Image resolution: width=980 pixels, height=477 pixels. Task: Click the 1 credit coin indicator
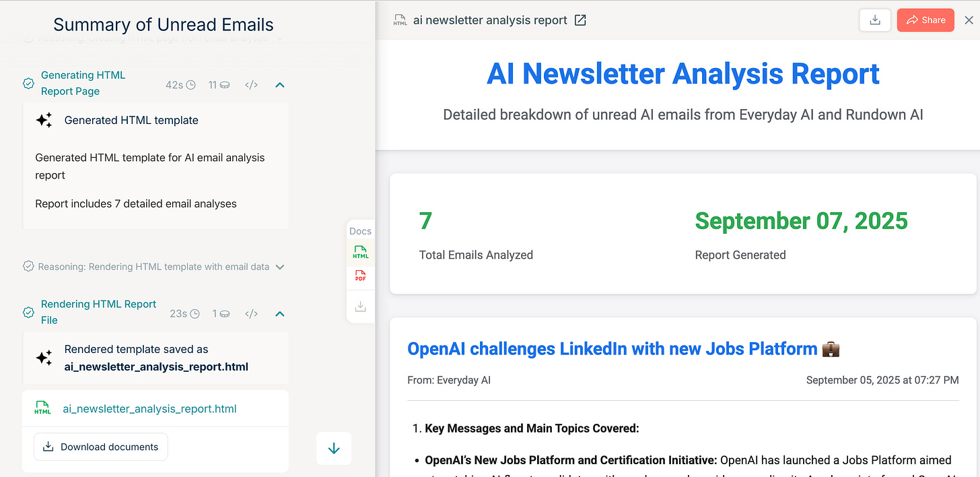[x=221, y=314]
